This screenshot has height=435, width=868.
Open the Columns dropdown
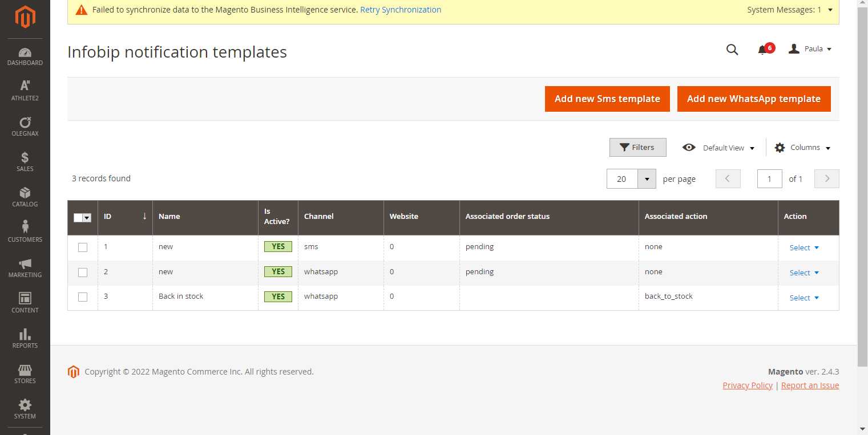click(802, 148)
